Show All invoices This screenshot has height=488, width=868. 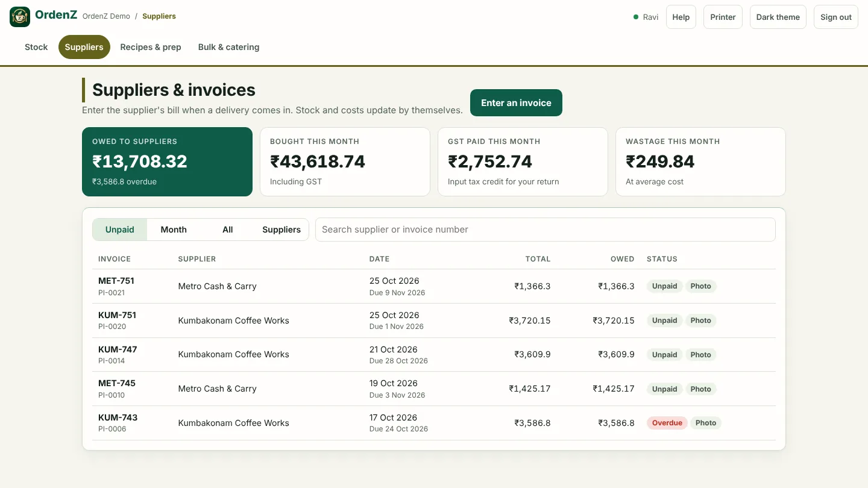pyautogui.click(x=227, y=230)
